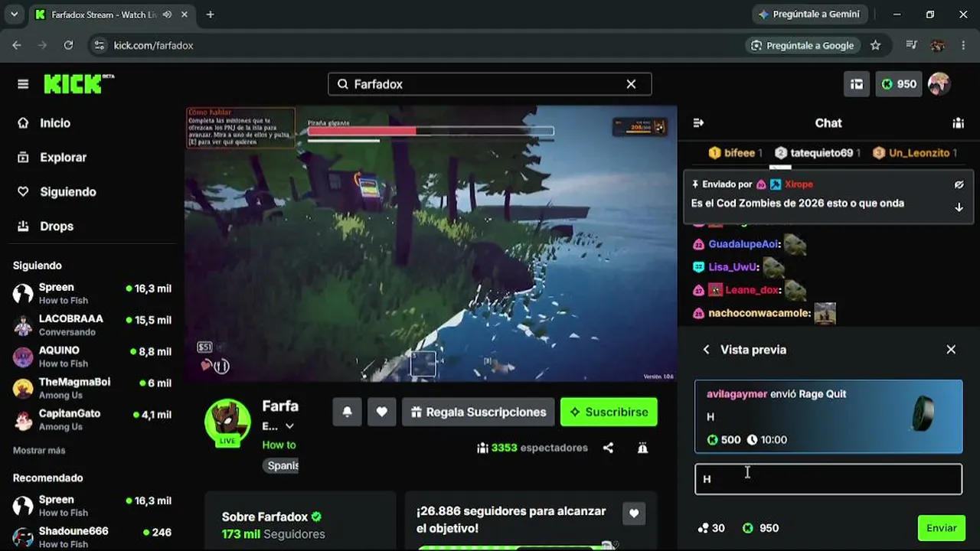The image size is (980, 551).
Task: Click username GuadalupeAoi in chat
Action: (743, 244)
